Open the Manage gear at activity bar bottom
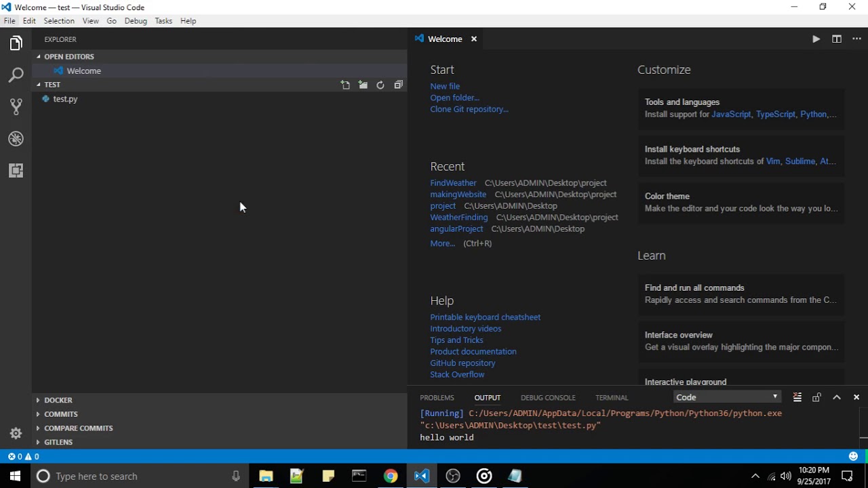The image size is (868, 488). (x=16, y=434)
